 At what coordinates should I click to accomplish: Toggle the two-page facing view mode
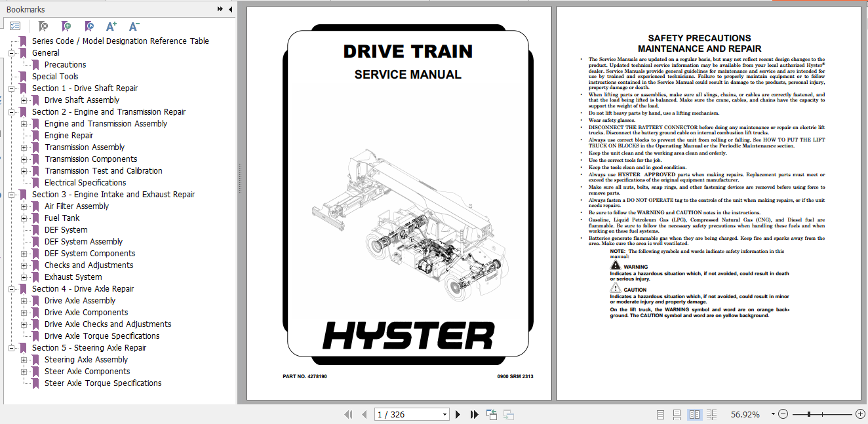694,414
